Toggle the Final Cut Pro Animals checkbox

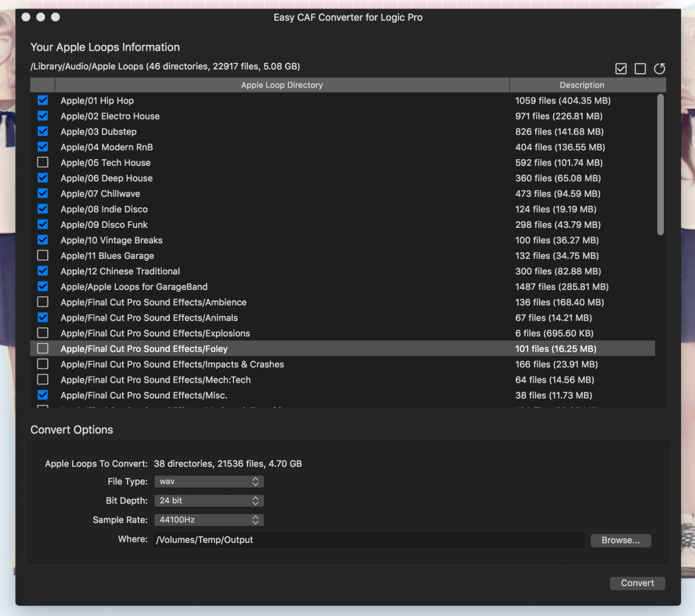(43, 317)
